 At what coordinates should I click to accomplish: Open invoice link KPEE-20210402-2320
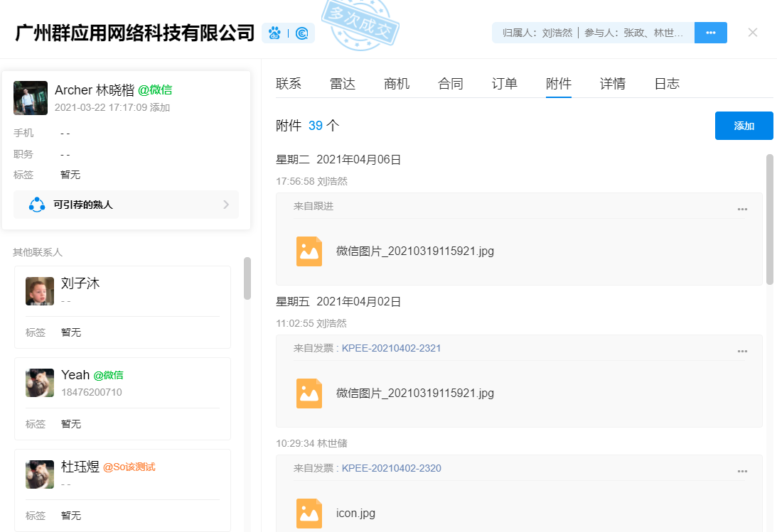pos(391,468)
